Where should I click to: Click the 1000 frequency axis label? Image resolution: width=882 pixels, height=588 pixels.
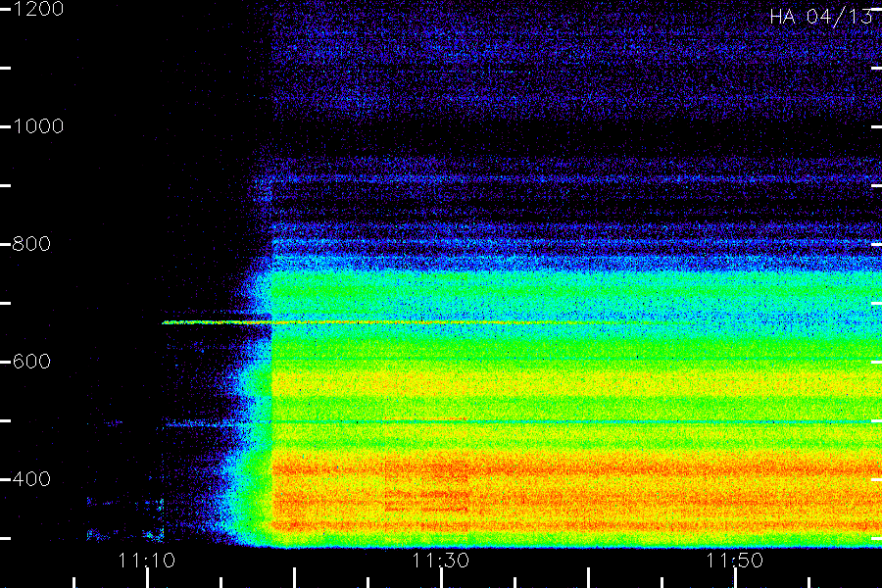(38, 126)
